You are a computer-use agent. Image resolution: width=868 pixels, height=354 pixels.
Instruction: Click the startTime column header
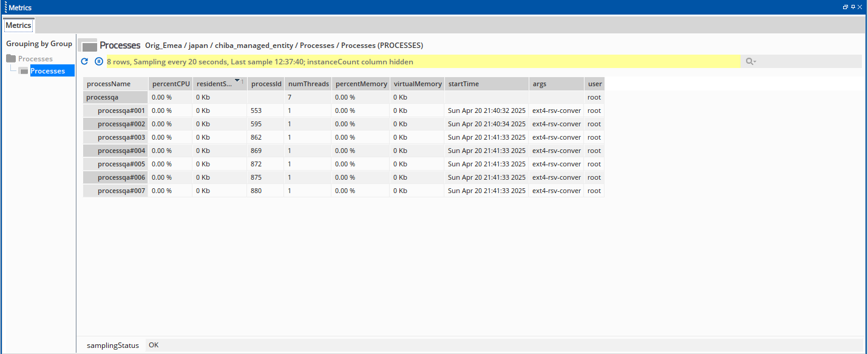463,84
